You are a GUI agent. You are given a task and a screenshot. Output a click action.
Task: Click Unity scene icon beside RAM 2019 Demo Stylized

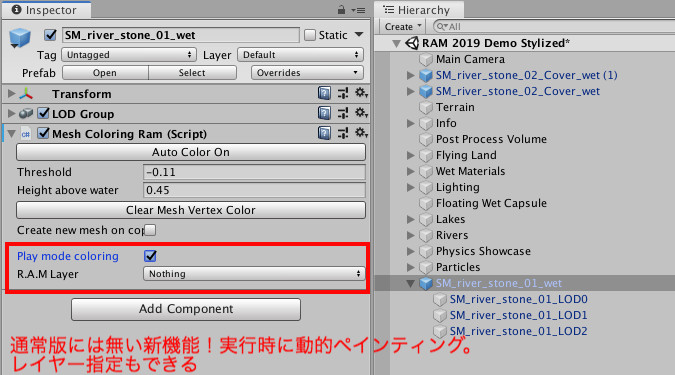[x=412, y=43]
